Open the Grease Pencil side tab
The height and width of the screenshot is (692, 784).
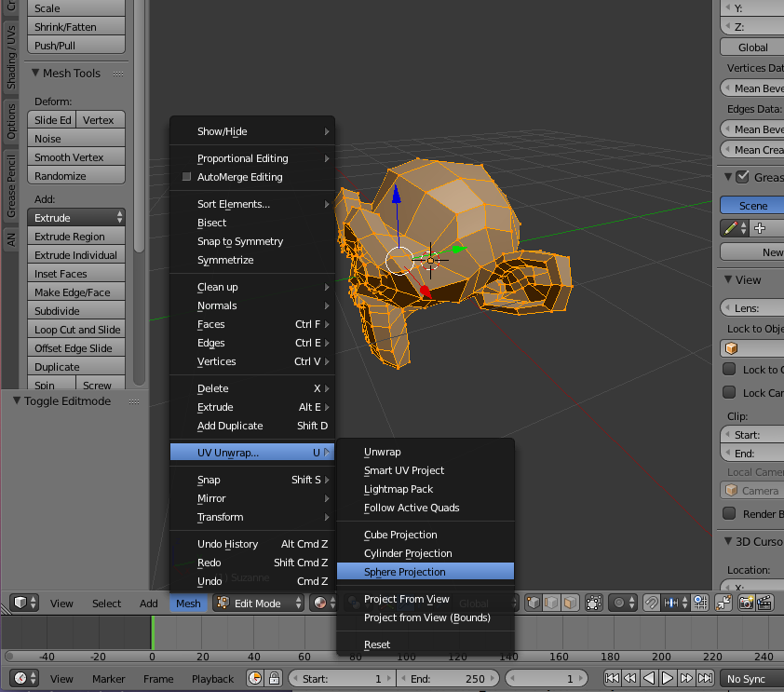[x=11, y=186]
